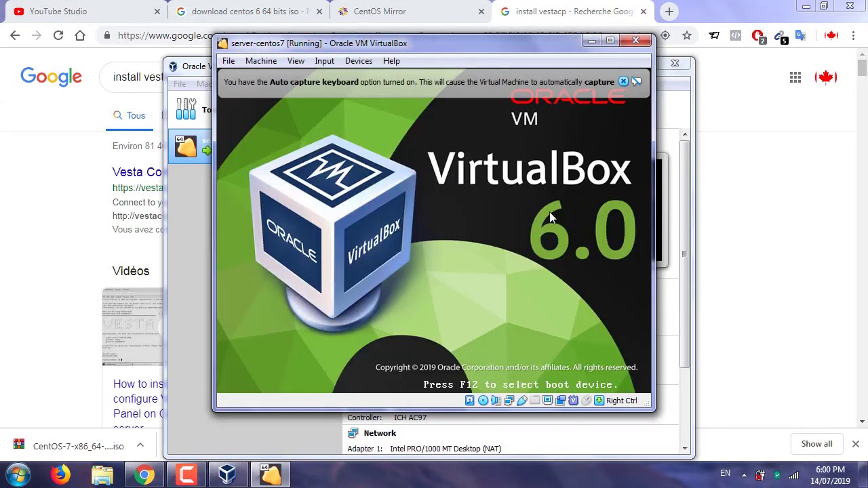
Task: Click the link checker extension with badge 5
Action: pos(781,36)
